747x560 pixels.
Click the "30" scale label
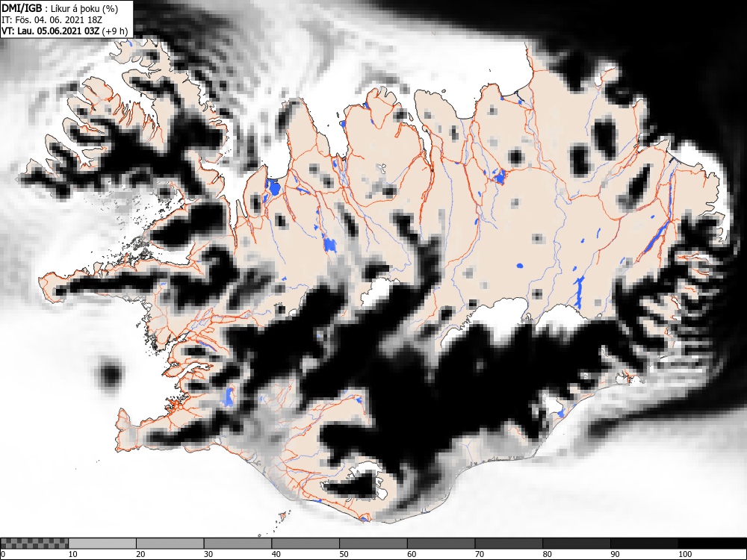[208, 554]
